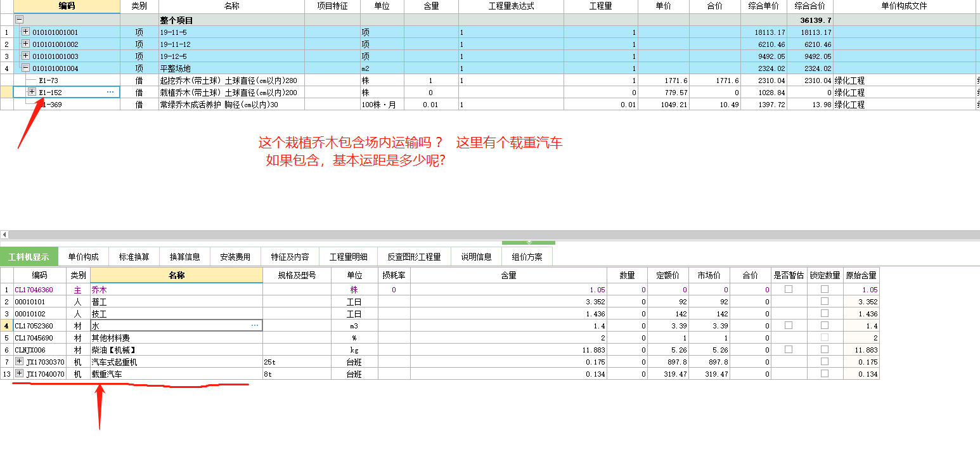
Task: Select the 起挖乔木(带土球) name cell
Action: 231,81
